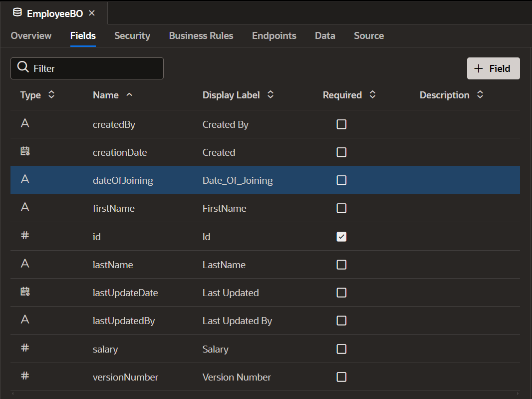The image size is (532, 399).
Task: Toggle Required checkbox for lastName
Action: pyautogui.click(x=341, y=265)
